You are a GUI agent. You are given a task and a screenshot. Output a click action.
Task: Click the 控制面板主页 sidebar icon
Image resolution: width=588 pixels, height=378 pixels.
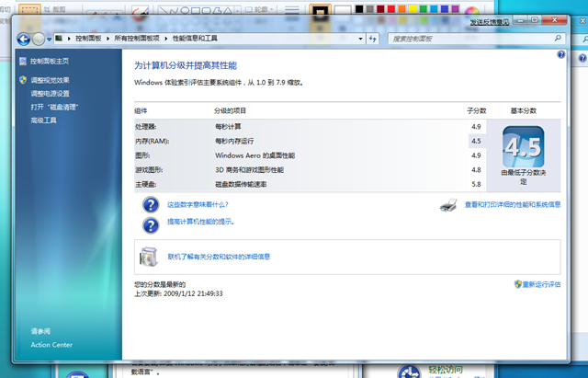pyautogui.click(x=23, y=62)
